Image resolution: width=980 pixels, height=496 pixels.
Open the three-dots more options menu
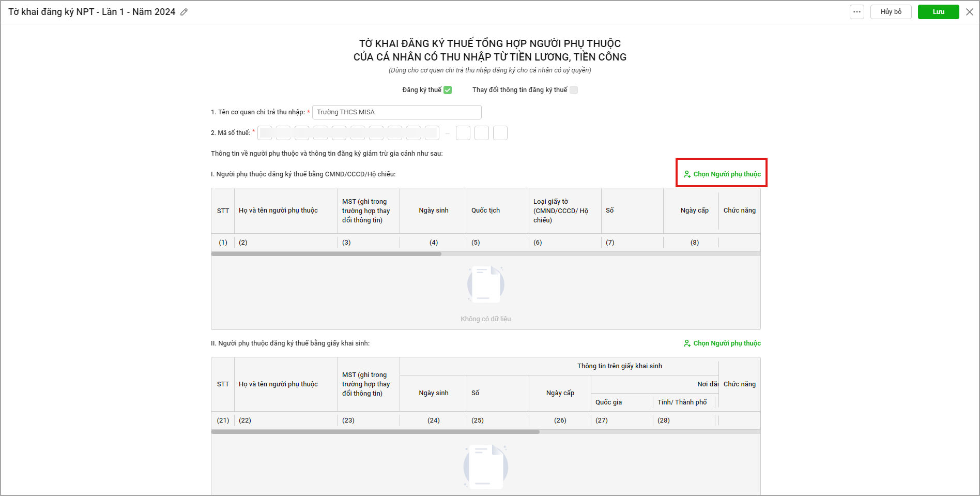click(857, 12)
